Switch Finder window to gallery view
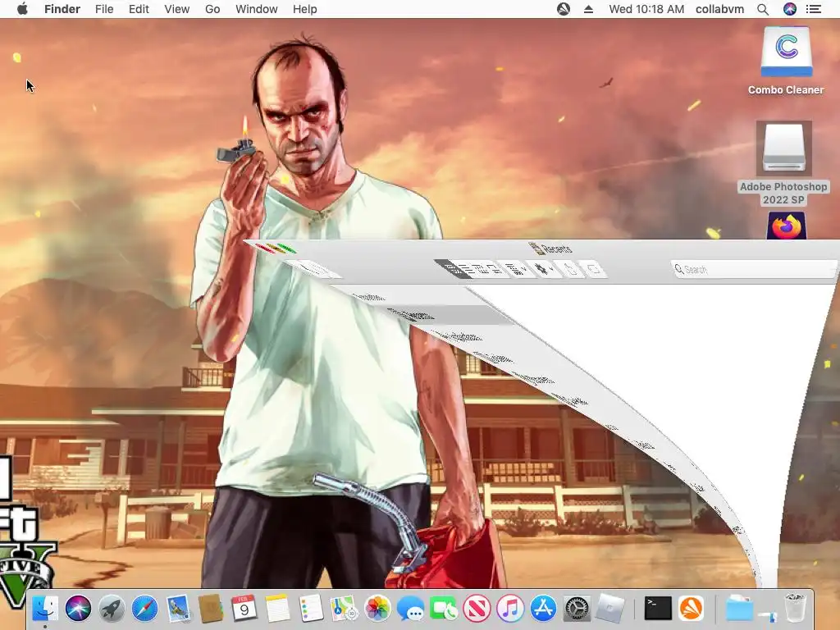Image resolution: width=840 pixels, height=630 pixels. pos(496,269)
